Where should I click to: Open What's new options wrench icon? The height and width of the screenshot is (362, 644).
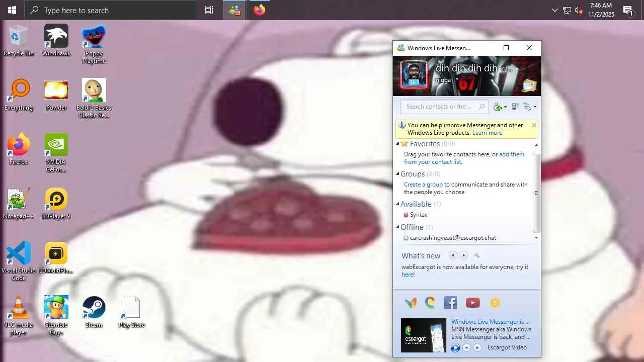(477, 255)
